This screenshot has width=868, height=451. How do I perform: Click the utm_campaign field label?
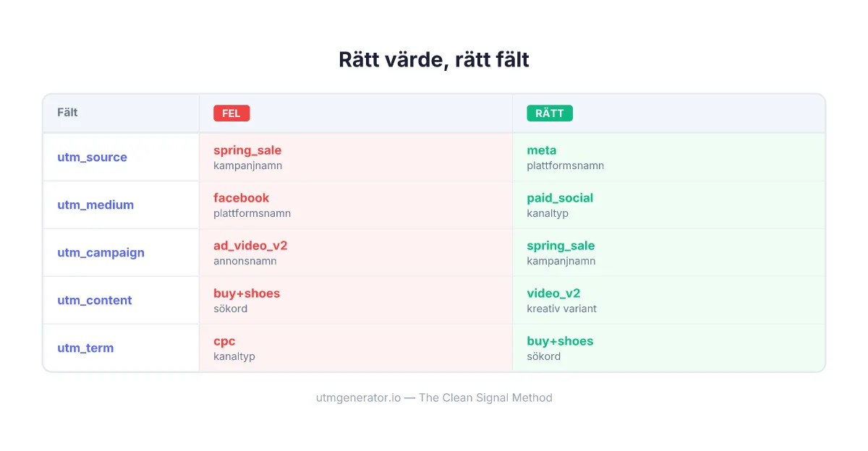pos(101,252)
